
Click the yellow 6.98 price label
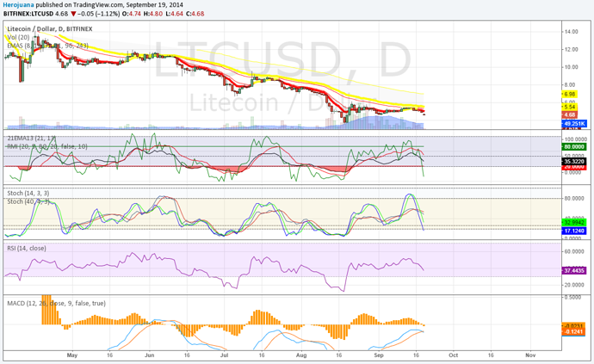[569, 94]
